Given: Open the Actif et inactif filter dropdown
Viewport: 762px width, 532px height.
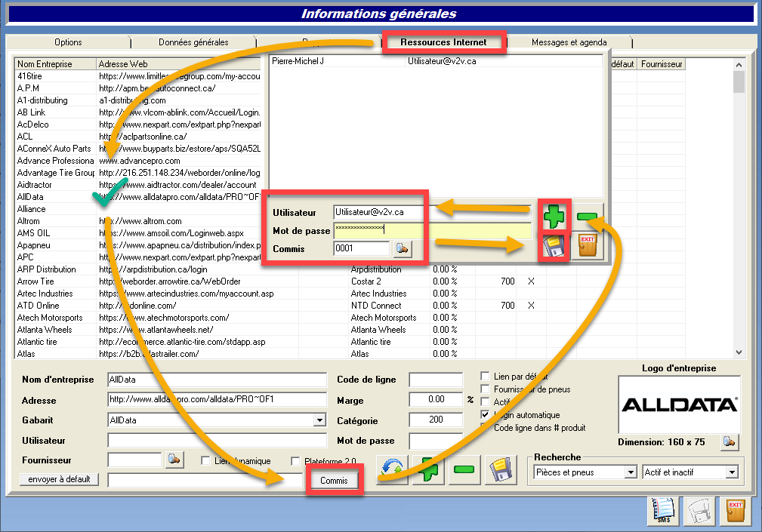Looking at the screenshot, I should click(x=732, y=472).
